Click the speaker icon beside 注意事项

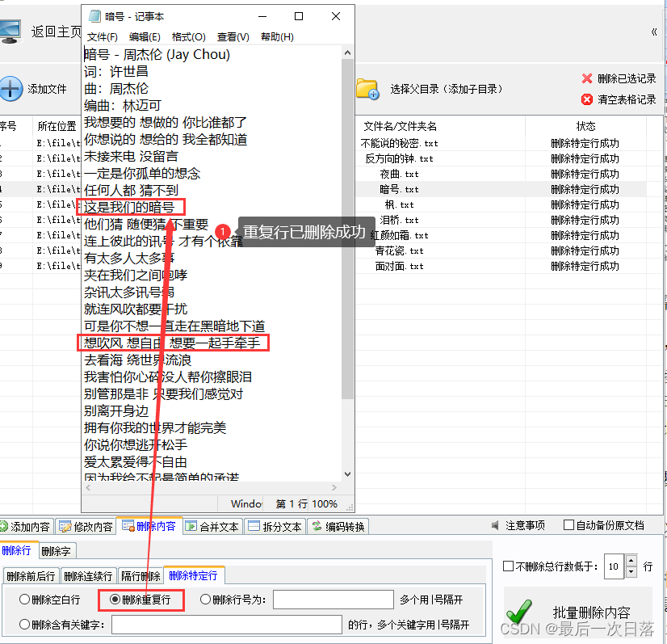click(x=495, y=525)
